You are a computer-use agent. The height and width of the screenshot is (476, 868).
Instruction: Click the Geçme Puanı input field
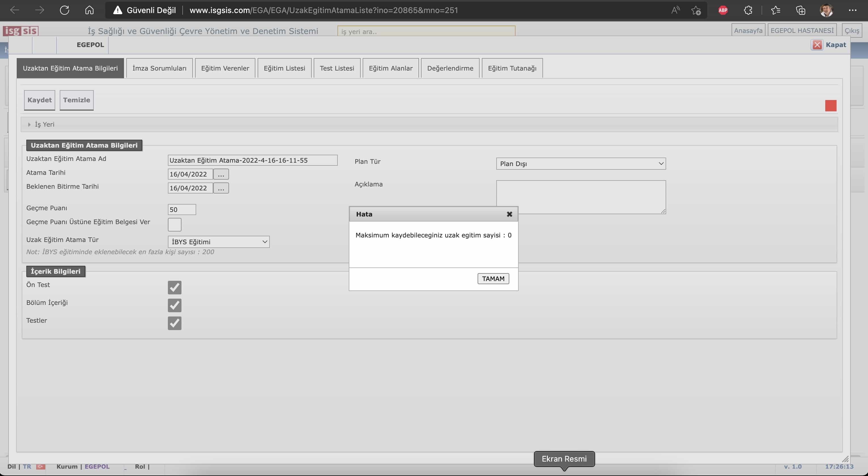(182, 209)
